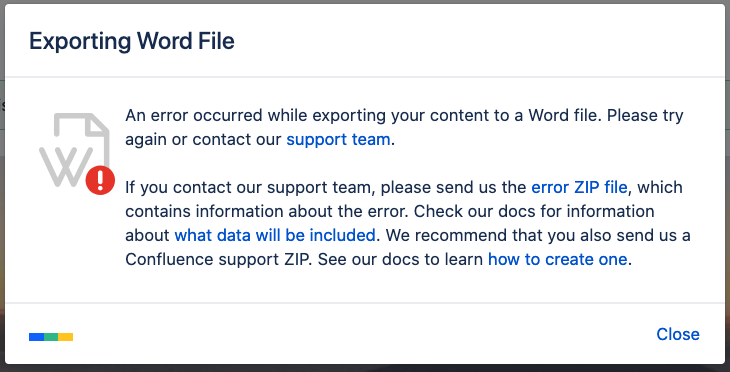This screenshot has height=372, width=730.
Task: Follow the "how to create one" link
Action: pos(557,259)
